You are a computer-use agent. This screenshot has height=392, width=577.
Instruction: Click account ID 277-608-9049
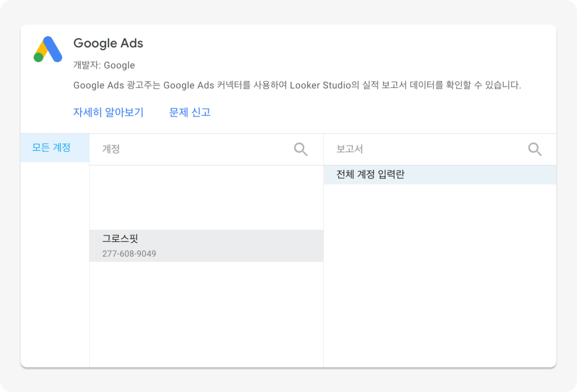pos(129,254)
